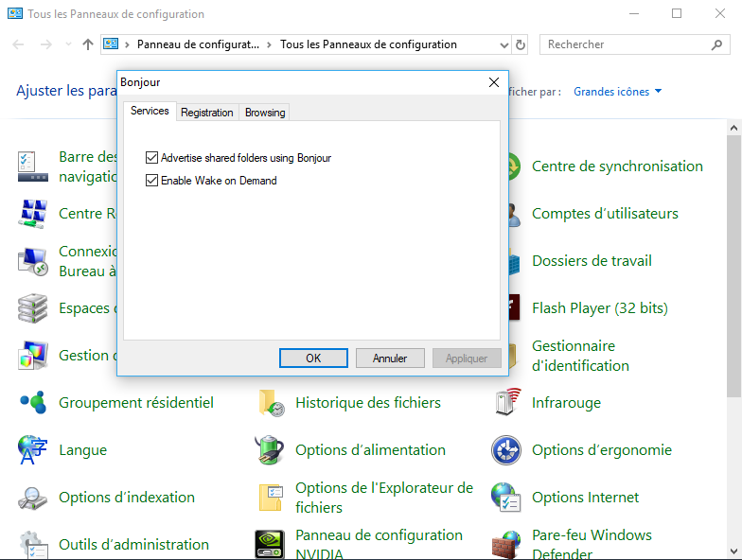
Task: Go forward with the right arrow
Action: [45, 44]
